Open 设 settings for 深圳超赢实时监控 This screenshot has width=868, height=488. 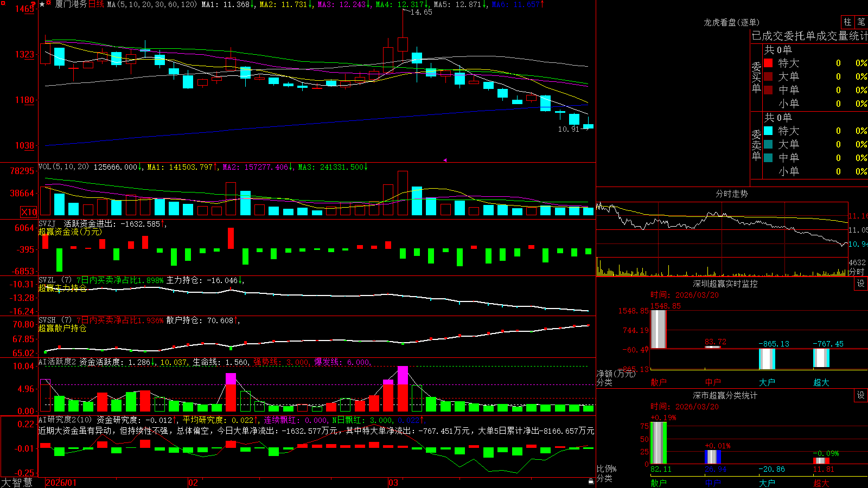point(861,284)
